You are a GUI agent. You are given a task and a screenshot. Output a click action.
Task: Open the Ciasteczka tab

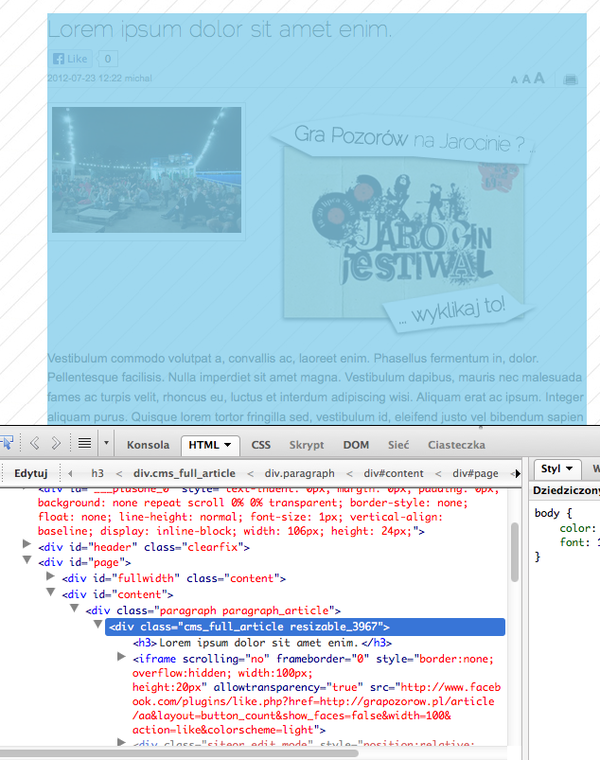click(456, 444)
